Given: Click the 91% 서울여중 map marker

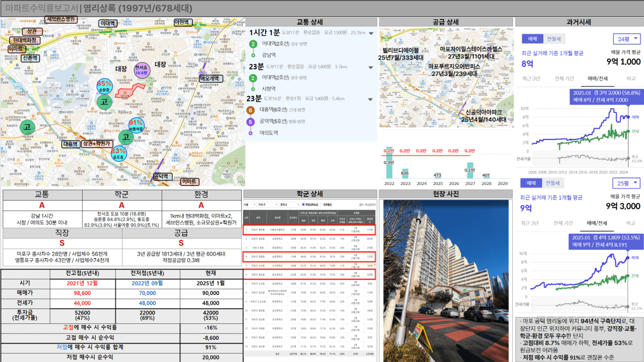Looking at the screenshot, I should [x=136, y=125].
